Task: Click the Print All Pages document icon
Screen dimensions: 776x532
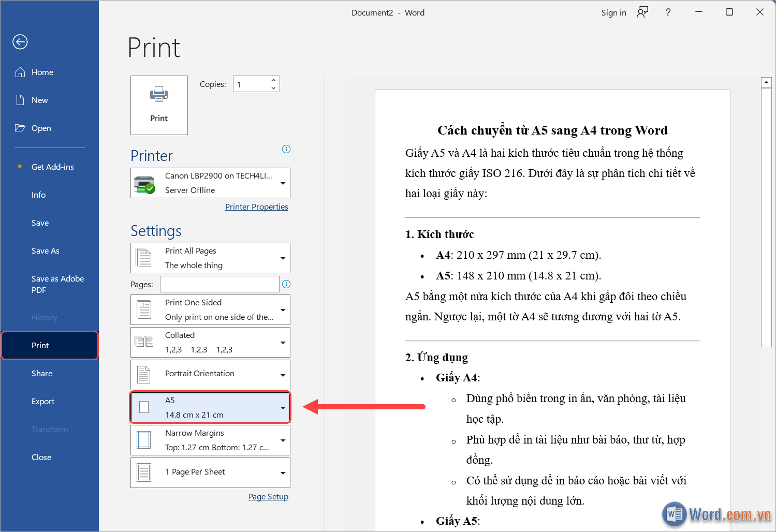Action: pyautogui.click(x=144, y=258)
